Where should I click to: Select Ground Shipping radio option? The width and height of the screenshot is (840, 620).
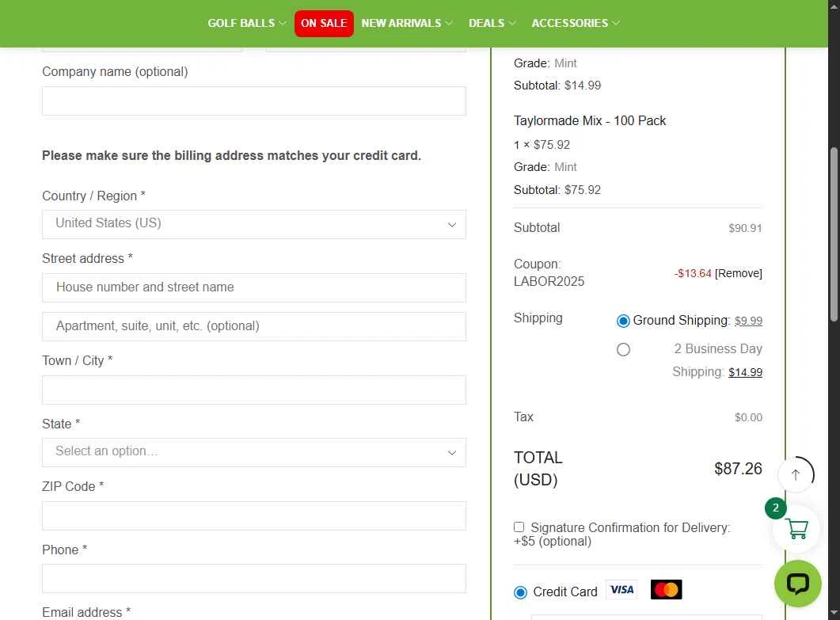pos(622,321)
